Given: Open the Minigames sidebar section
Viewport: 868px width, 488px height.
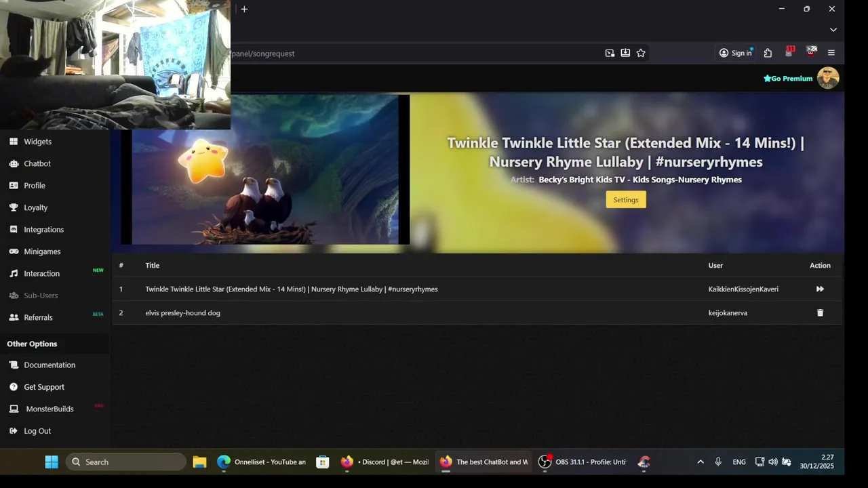Looking at the screenshot, I should coord(42,251).
